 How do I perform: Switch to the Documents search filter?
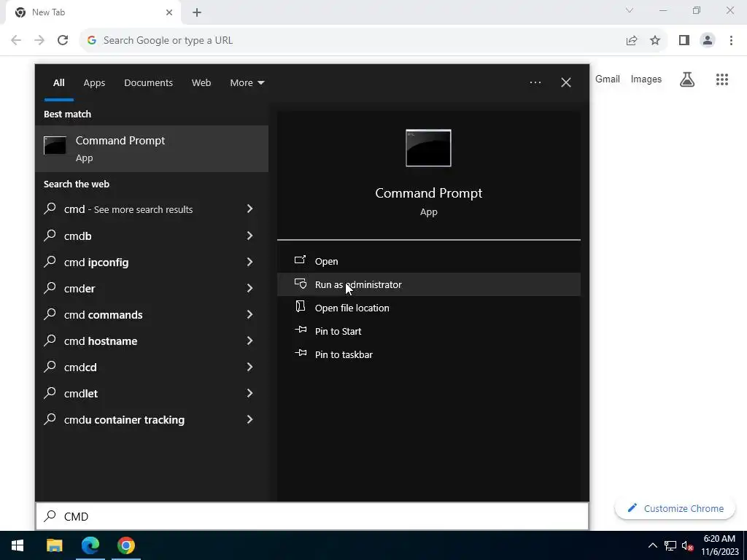point(148,83)
